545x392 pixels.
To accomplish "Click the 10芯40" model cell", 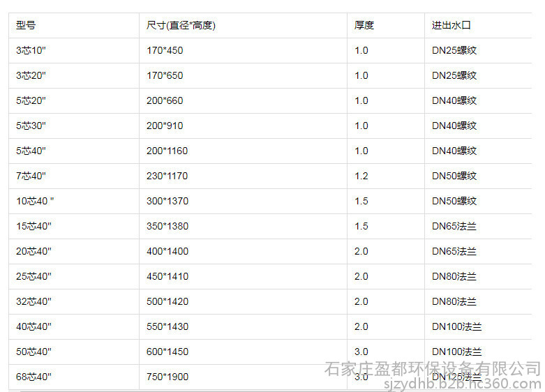I will point(35,201).
